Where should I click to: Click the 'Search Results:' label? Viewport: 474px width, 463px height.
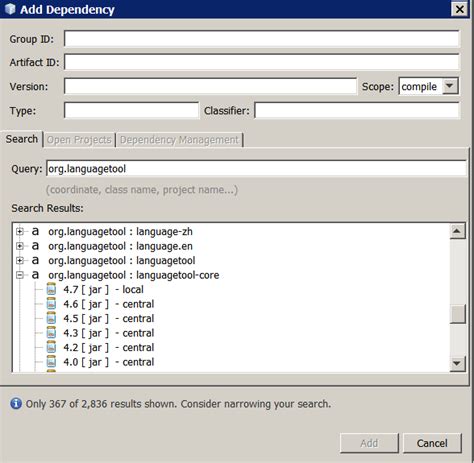(x=47, y=208)
